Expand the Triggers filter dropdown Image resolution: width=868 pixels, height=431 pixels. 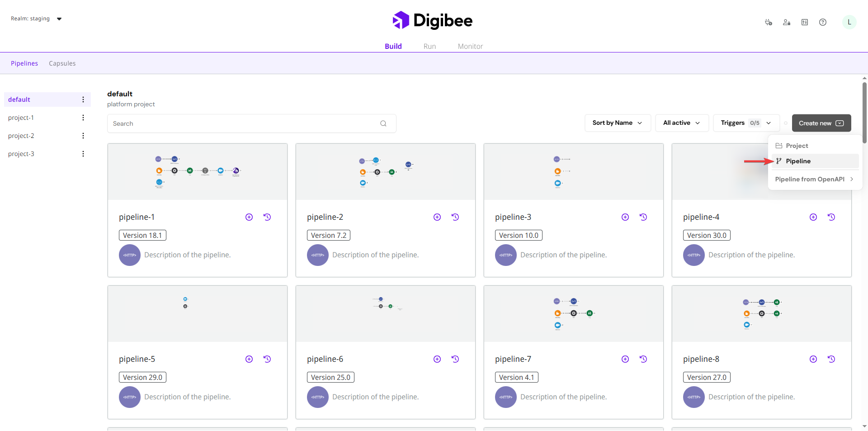pyautogui.click(x=745, y=123)
